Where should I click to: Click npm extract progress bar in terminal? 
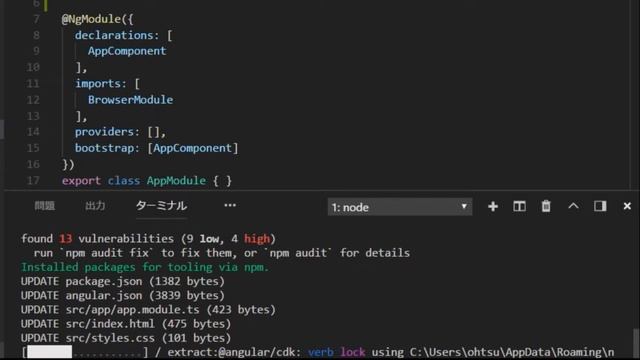pyautogui.click(x=85, y=352)
